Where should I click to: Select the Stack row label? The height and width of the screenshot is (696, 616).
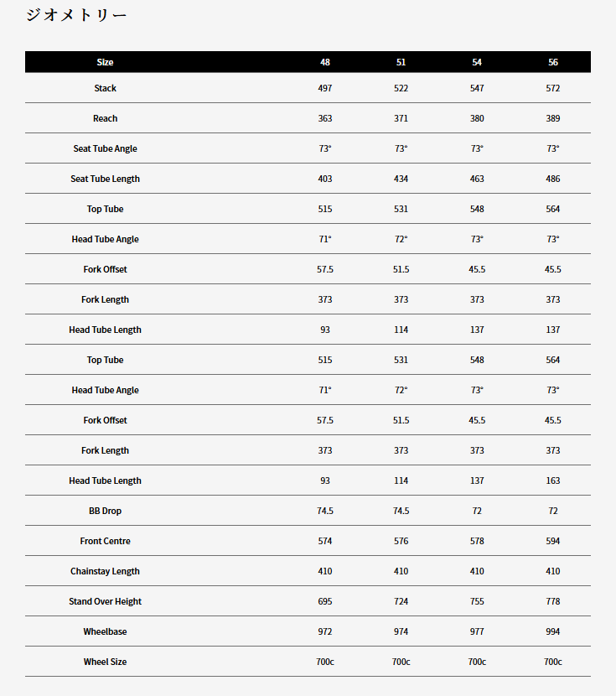(x=105, y=88)
